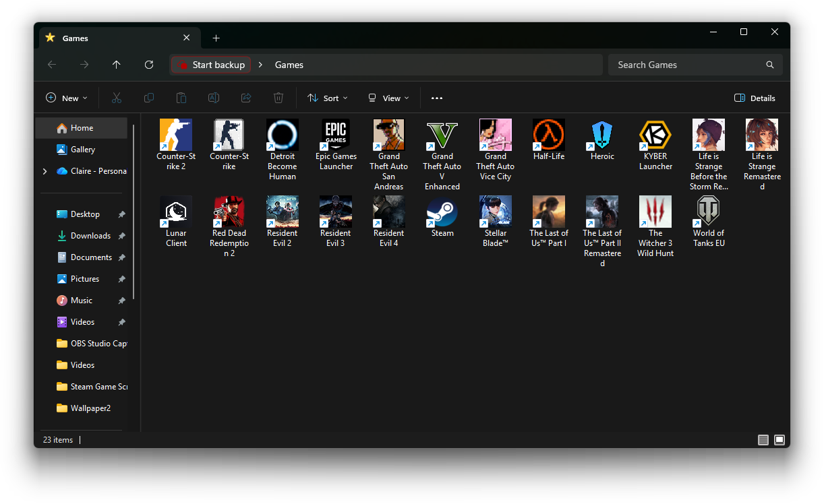Viewport: 824px width, 504px height.
Task: Expand the breadcrumb chevron before Games
Action: pos(260,65)
